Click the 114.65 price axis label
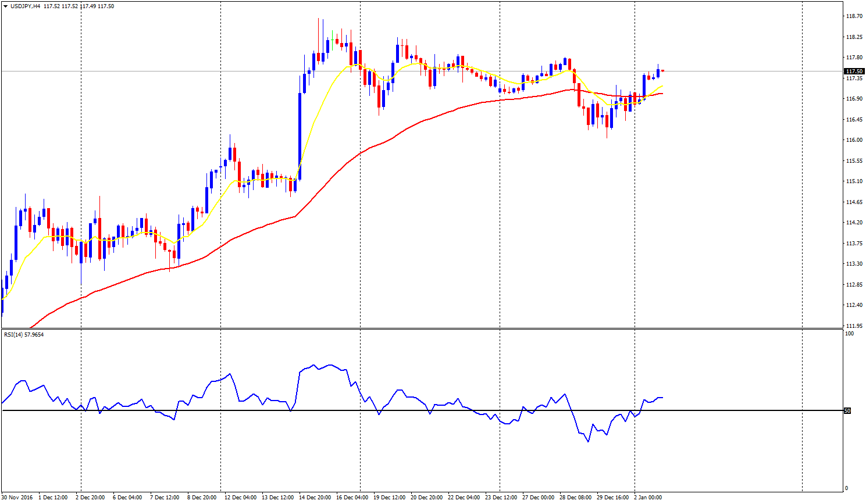 click(x=854, y=202)
